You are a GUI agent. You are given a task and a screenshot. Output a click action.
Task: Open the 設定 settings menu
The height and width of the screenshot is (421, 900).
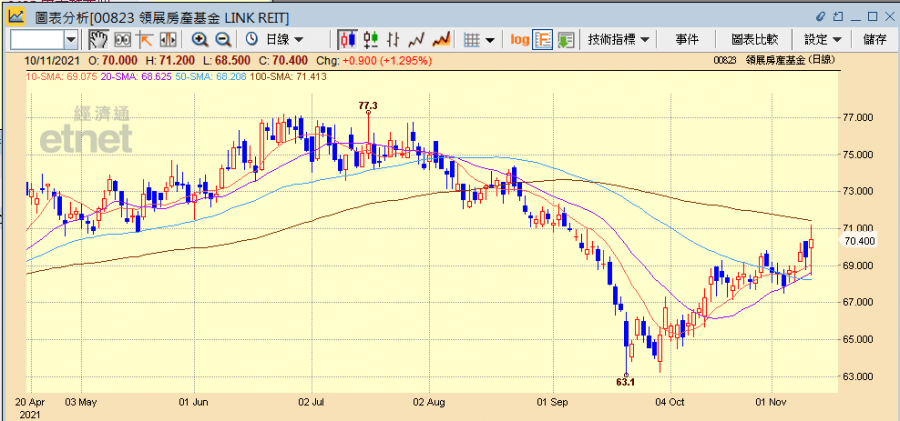coord(822,39)
